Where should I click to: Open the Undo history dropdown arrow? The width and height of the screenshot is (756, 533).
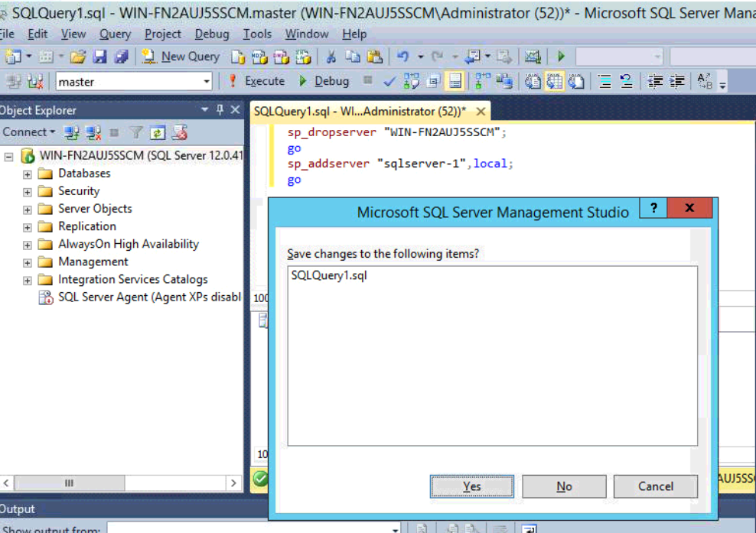(x=420, y=57)
